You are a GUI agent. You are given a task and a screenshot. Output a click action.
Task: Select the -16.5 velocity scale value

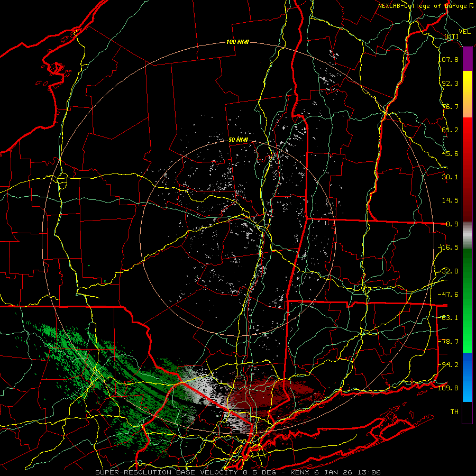point(448,248)
